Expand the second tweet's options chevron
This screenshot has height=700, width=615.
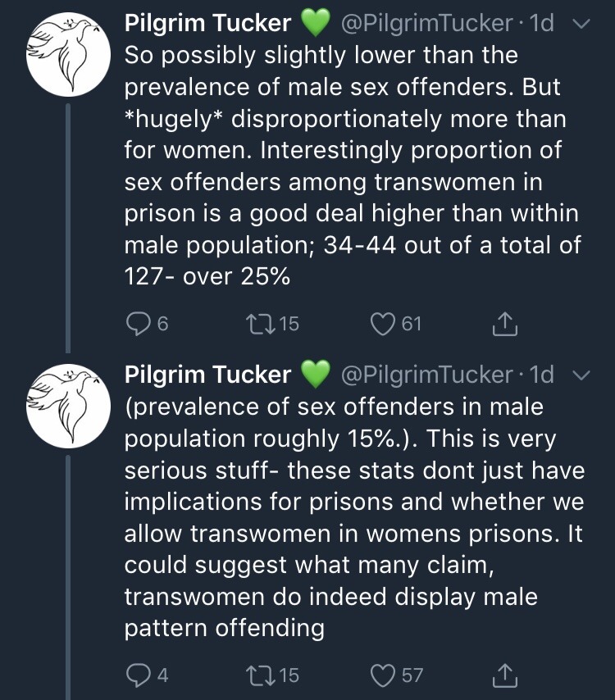tap(581, 375)
